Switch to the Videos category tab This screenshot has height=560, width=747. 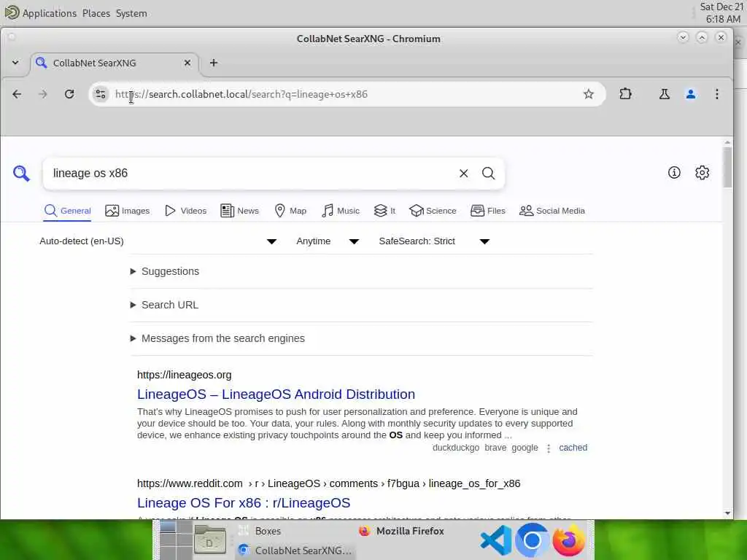point(185,211)
